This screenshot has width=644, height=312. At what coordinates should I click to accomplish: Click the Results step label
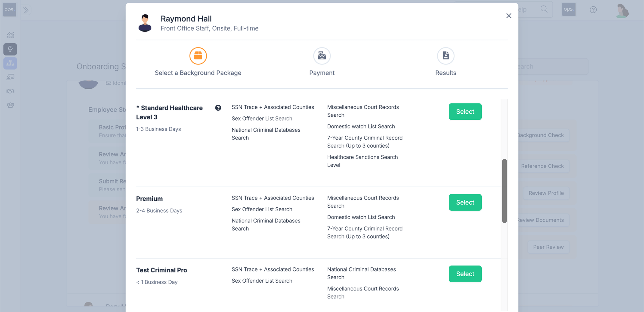click(446, 73)
